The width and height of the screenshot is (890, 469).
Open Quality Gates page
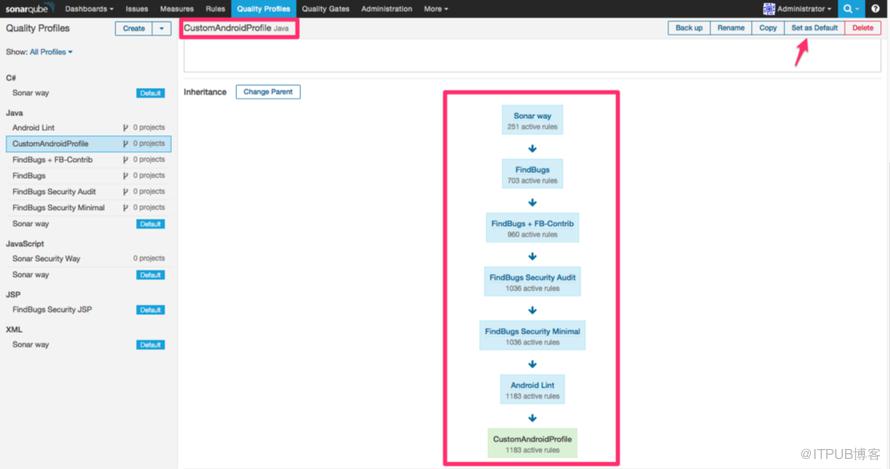[325, 9]
